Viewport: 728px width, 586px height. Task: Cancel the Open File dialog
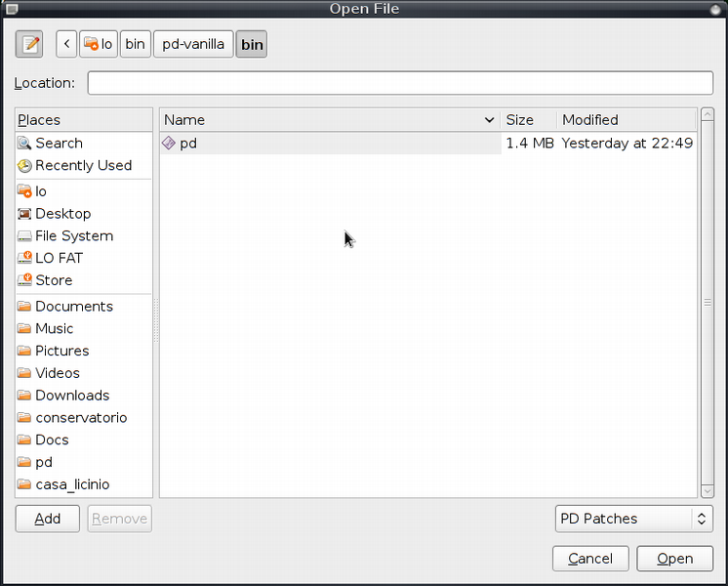[590, 559]
